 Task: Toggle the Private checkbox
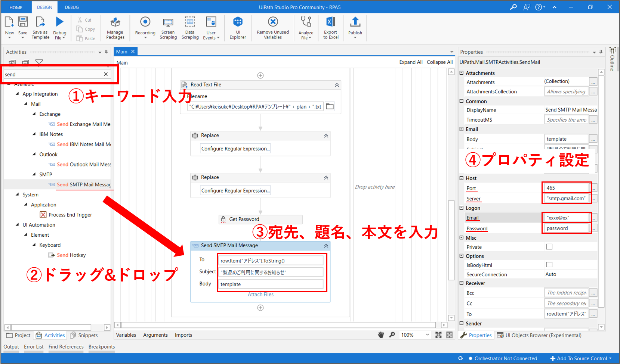[549, 247]
